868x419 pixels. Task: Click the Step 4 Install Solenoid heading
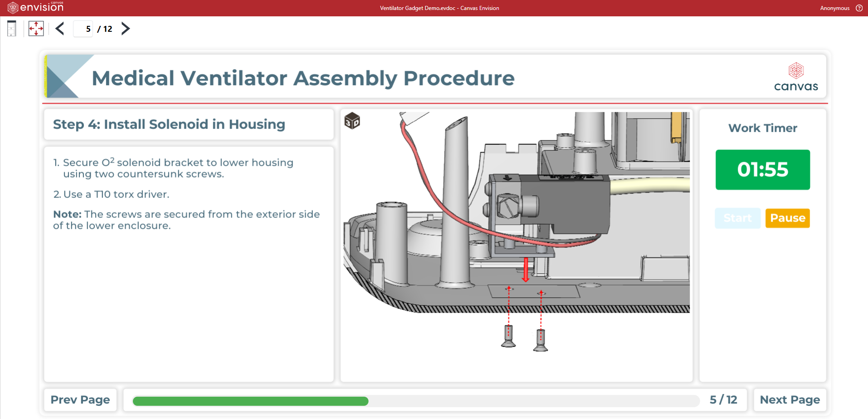pyautogui.click(x=169, y=124)
